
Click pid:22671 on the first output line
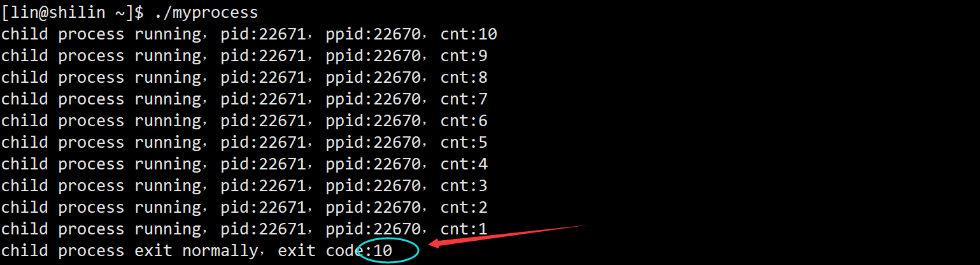click(x=264, y=34)
